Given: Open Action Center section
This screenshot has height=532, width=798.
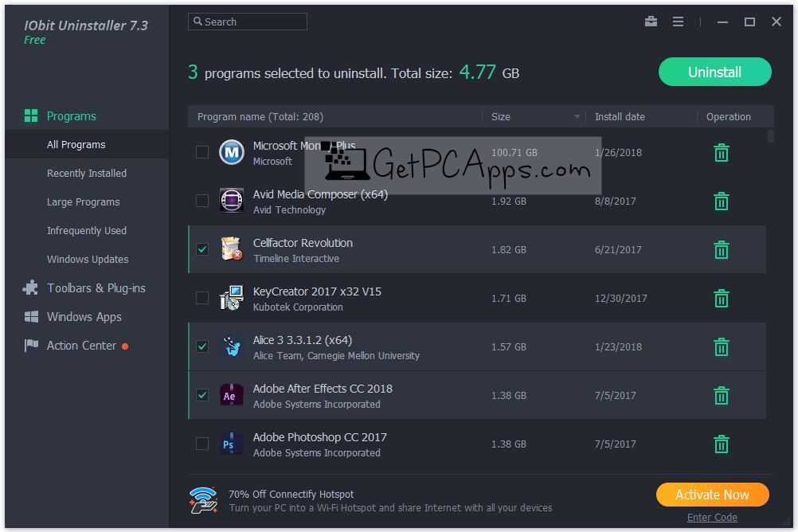Looking at the screenshot, I should point(81,345).
